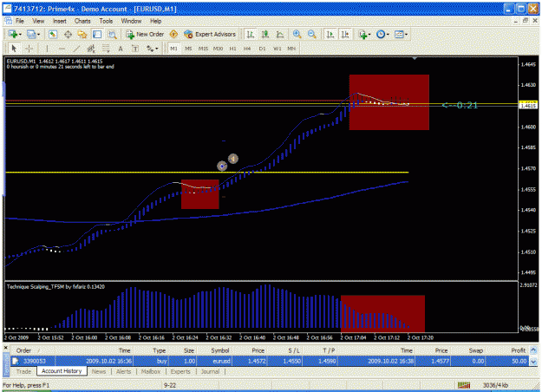The height and width of the screenshot is (392, 542).
Task: Toggle the Expert Advisors button
Action: (210, 34)
